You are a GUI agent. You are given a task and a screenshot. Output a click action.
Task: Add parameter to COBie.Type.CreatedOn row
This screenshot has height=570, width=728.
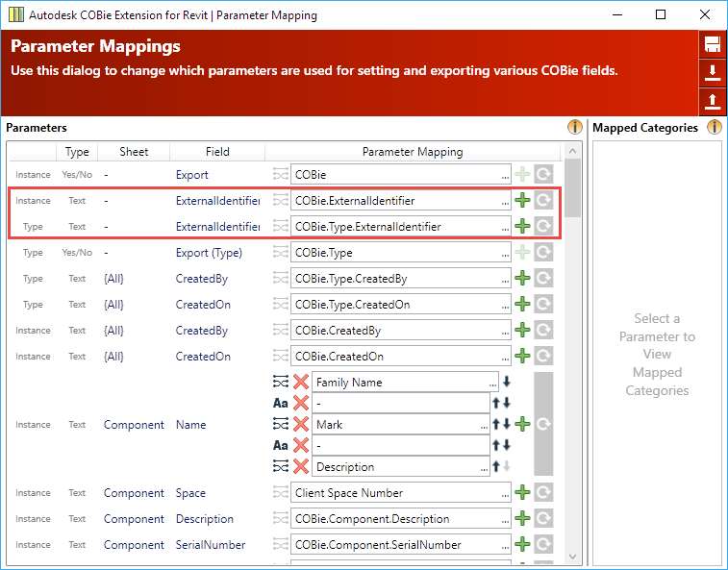coord(522,305)
